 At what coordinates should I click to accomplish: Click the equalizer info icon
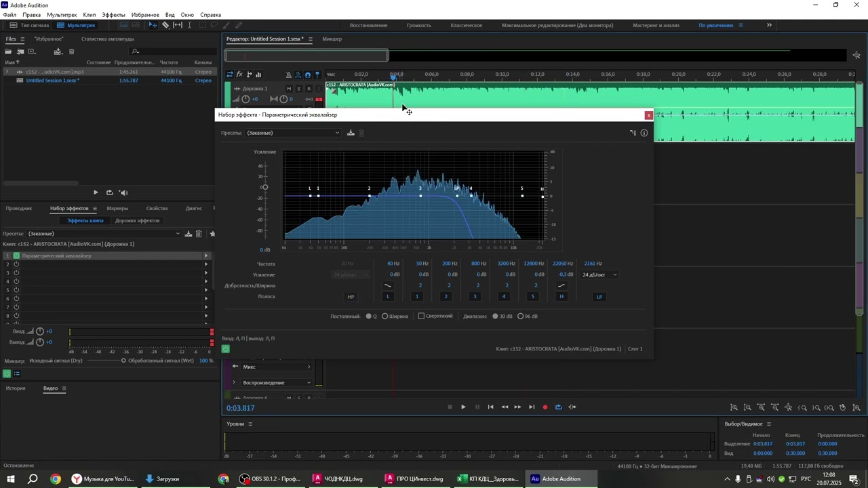[644, 133]
